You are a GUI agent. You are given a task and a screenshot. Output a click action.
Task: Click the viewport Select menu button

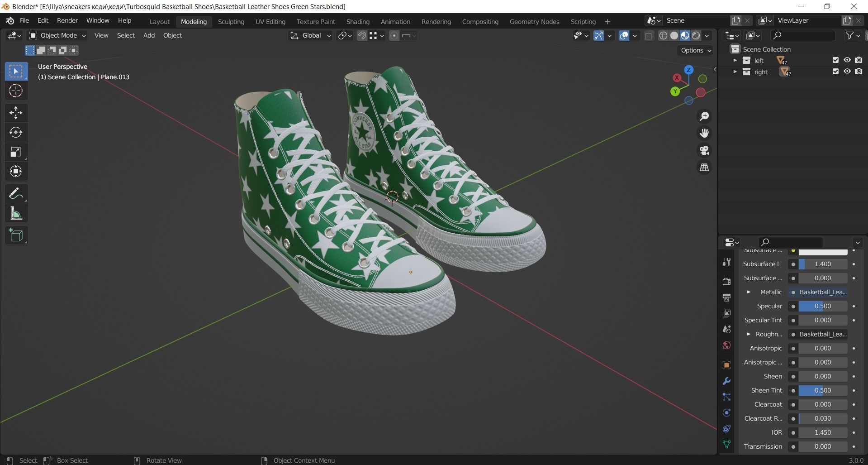[x=126, y=35]
